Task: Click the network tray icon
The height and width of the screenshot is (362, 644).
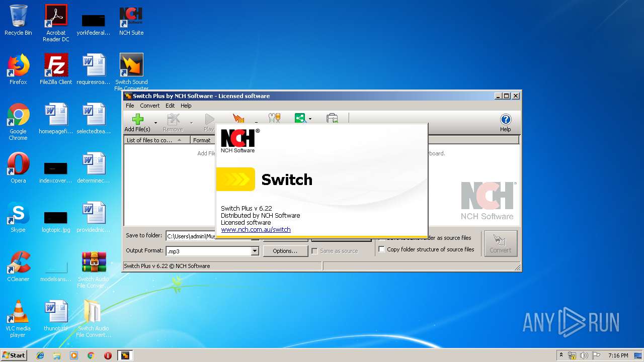Action: click(572, 355)
